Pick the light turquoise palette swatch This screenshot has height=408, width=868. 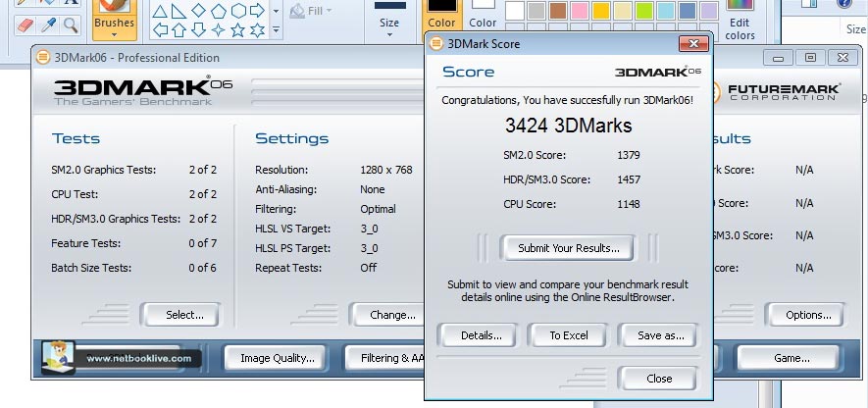point(666,11)
